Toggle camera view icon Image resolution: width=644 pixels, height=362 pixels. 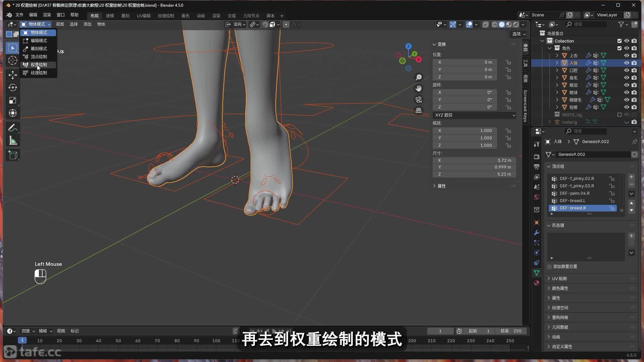click(x=419, y=100)
